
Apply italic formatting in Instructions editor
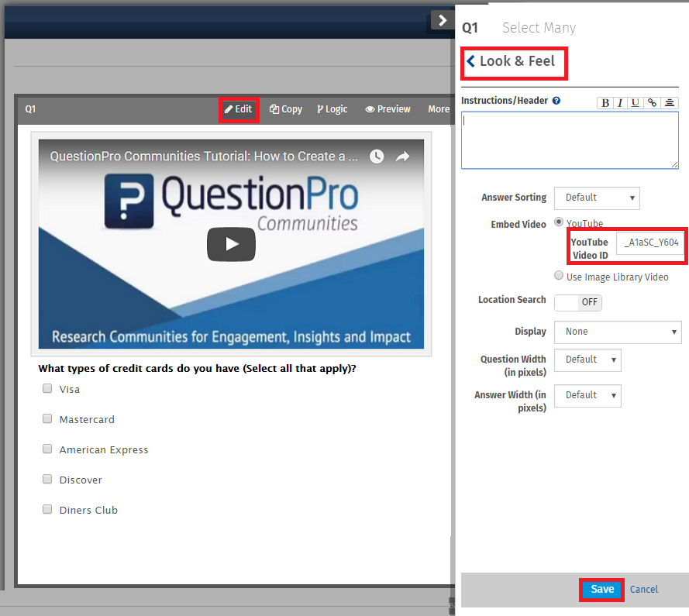620,102
